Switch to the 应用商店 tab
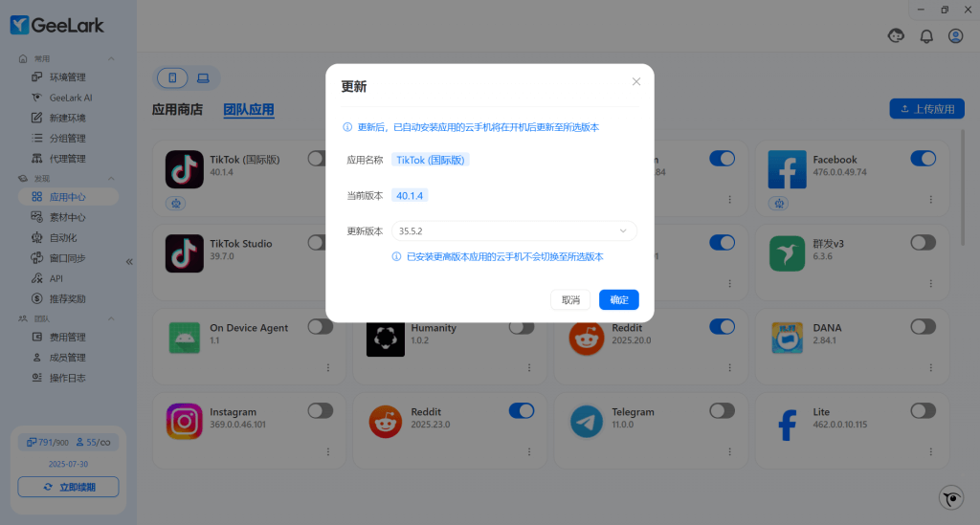 [x=177, y=110]
